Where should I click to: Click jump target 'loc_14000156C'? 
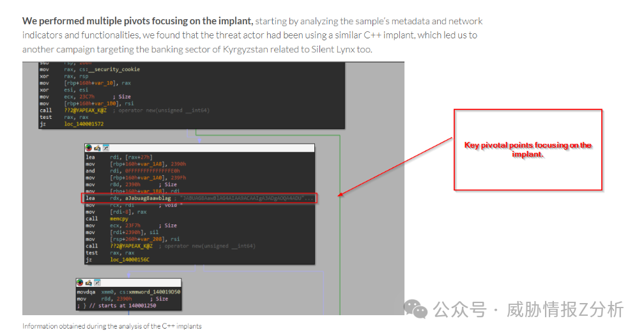(x=130, y=260)
